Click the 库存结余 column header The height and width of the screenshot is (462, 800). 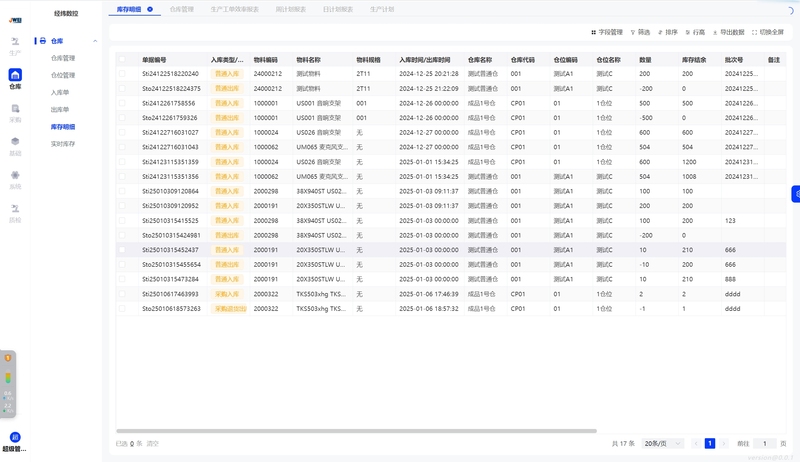(x=694, y=60)
